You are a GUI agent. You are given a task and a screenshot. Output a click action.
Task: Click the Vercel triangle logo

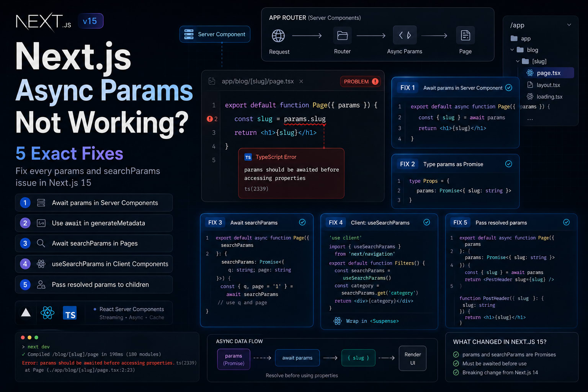click(26, 312)
